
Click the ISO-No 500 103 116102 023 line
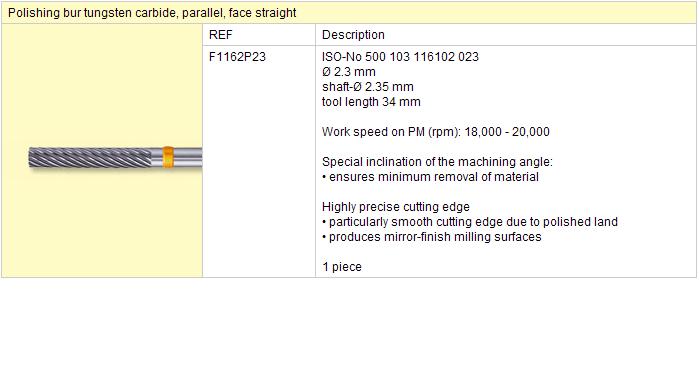tap(400, 57)
